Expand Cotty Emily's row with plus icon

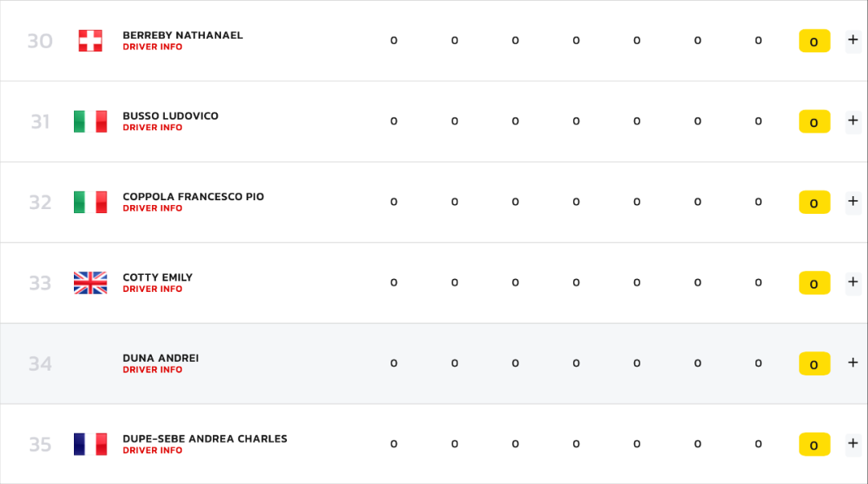pos(853,282)
